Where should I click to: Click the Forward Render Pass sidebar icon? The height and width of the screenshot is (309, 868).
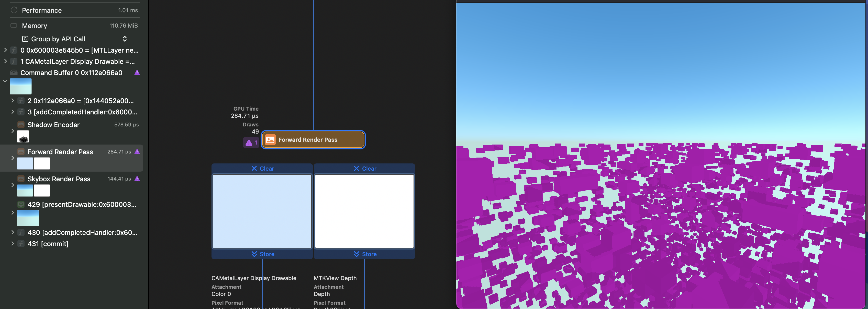point(21,152)
